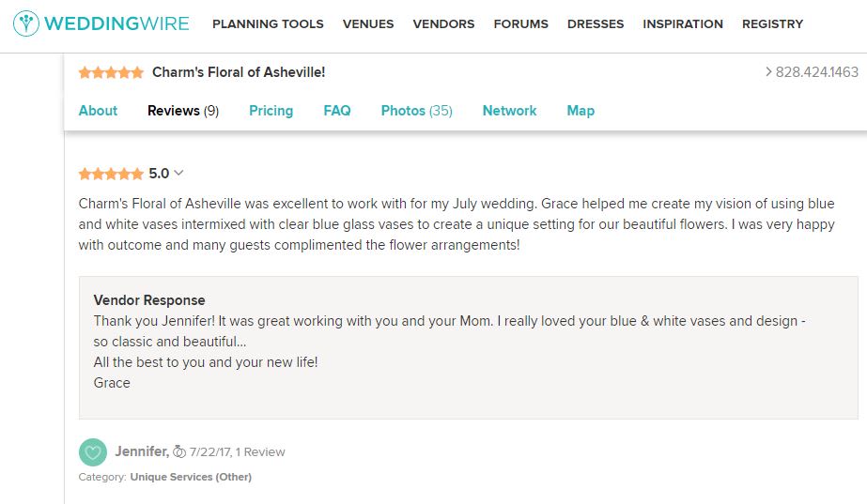The width and height of the screenshot is (867, 504).
Task: Select the Pricing tab
Action: tap(271, 111)
